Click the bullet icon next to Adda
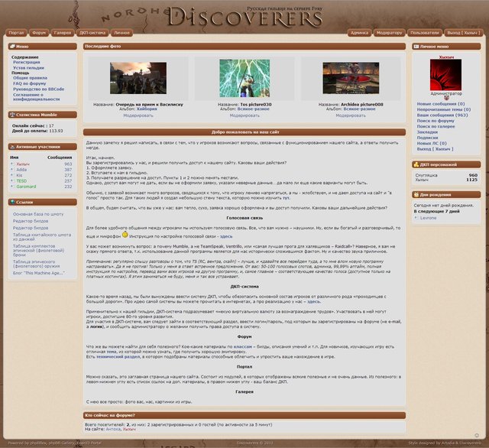The width and height of the screenshot is (489, 448). [x=12, y=170]
